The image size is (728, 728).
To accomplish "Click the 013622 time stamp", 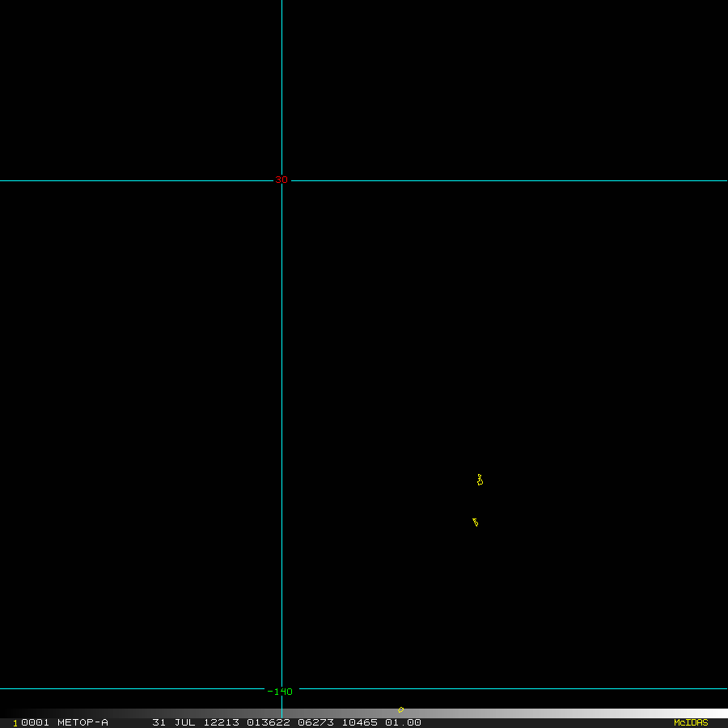I will click(269, 722).
